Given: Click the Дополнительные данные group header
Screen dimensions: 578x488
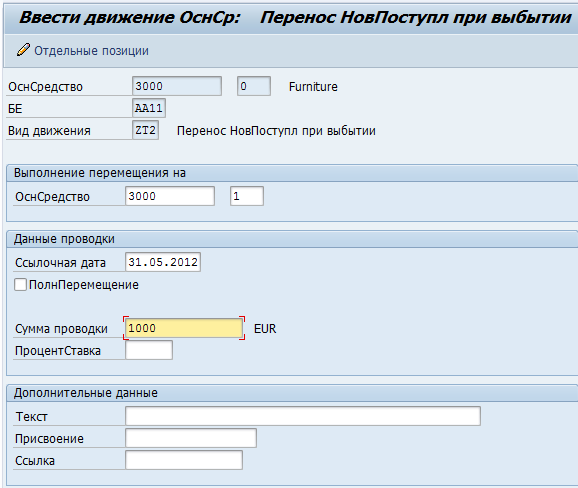Looking at the screenshot, I should coord(86,393).
